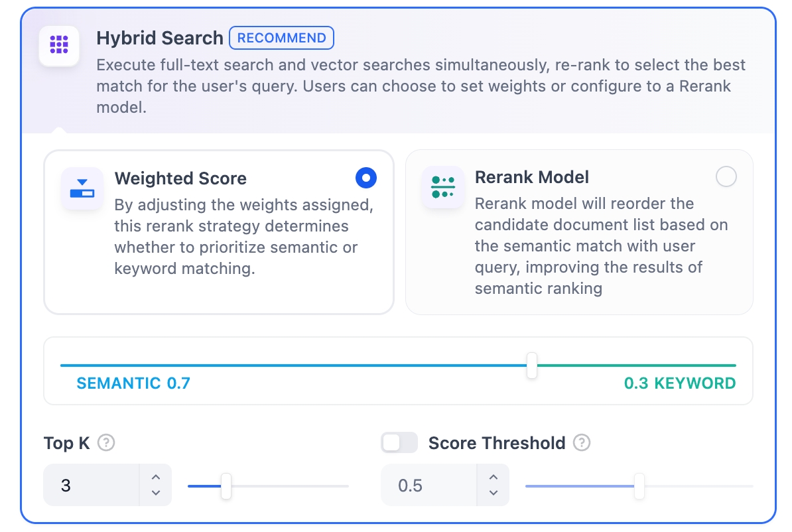Click the RECOMMEND badge
Image resolution: width=792 pixels, height=532 pixels.
(281, 38)
